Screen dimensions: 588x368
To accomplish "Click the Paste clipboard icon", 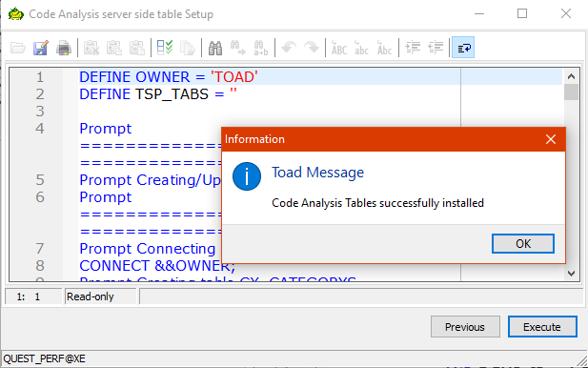I will [137, 48].
